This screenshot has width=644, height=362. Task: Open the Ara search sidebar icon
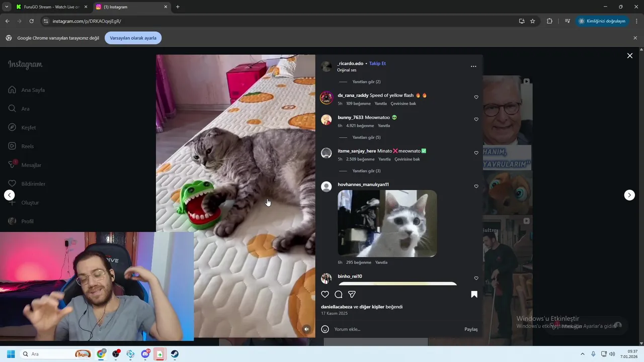tap(12, 109)
